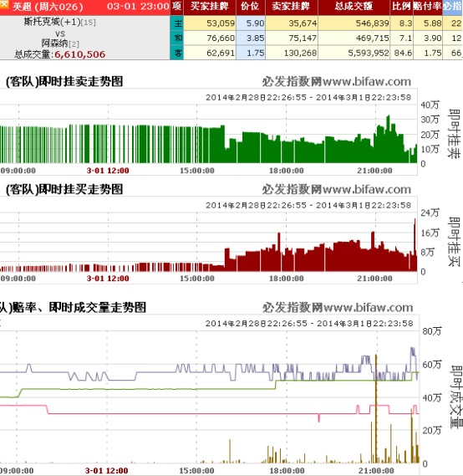Viewport: 463px width, 476px height.
Task: Select the 主 (home) row label
Action: click(177, 23)
